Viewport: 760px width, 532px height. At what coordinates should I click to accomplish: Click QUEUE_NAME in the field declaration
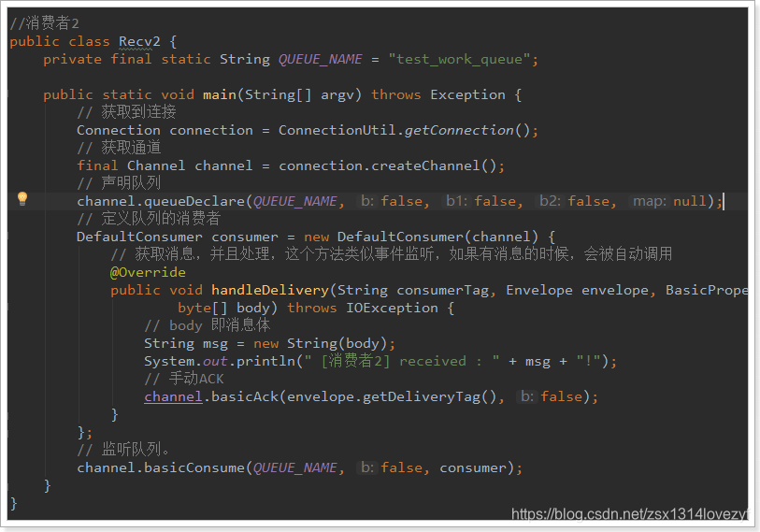pyautogui.click(x=321, y=60)
